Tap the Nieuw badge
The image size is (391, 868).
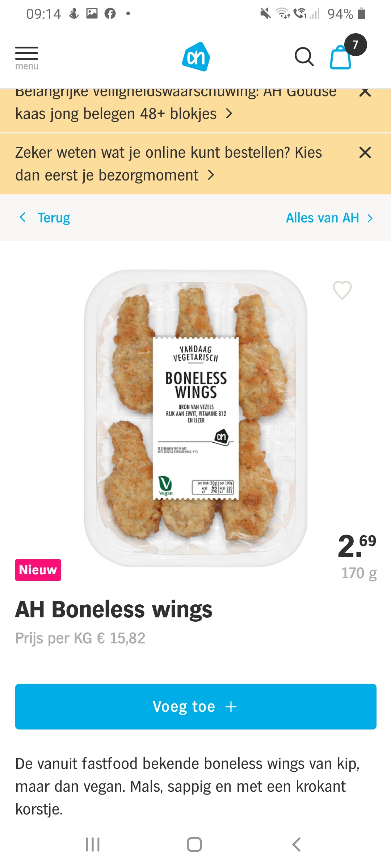pos(38,570)
